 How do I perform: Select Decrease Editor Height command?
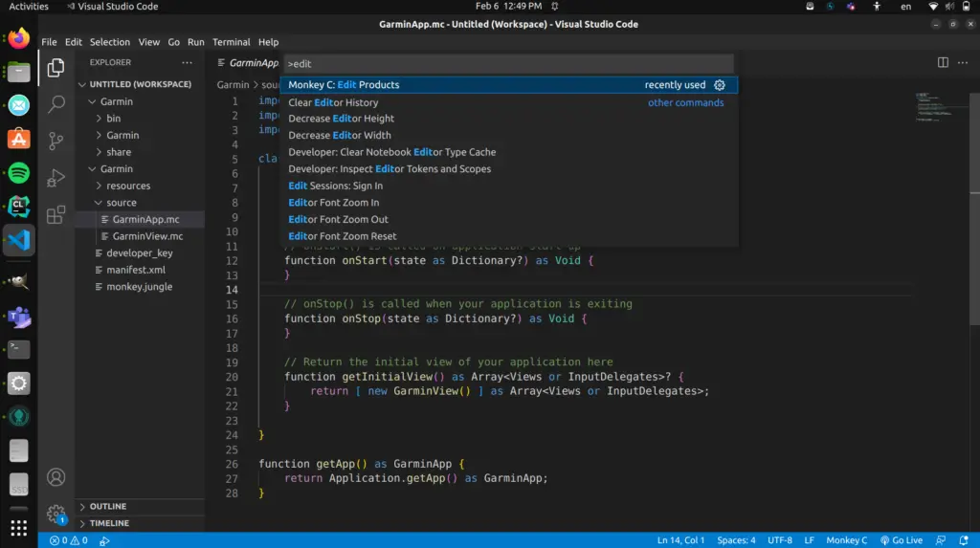point(509,118)
